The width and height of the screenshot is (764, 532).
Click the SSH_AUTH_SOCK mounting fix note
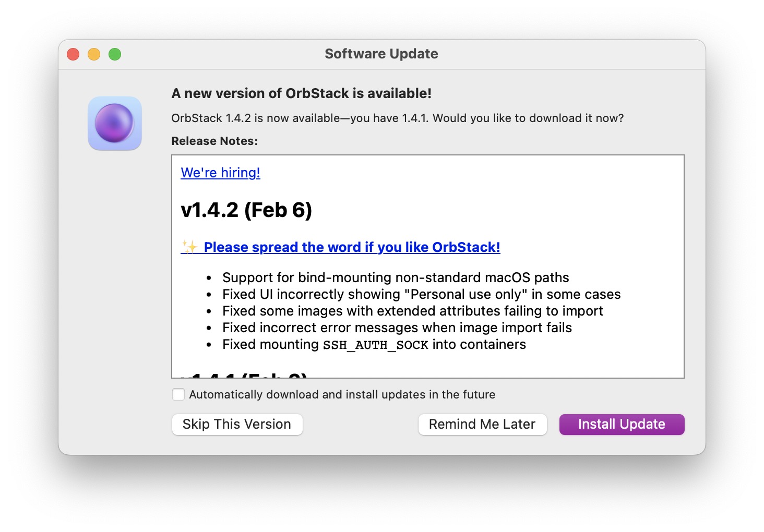(x=374, y=344)
